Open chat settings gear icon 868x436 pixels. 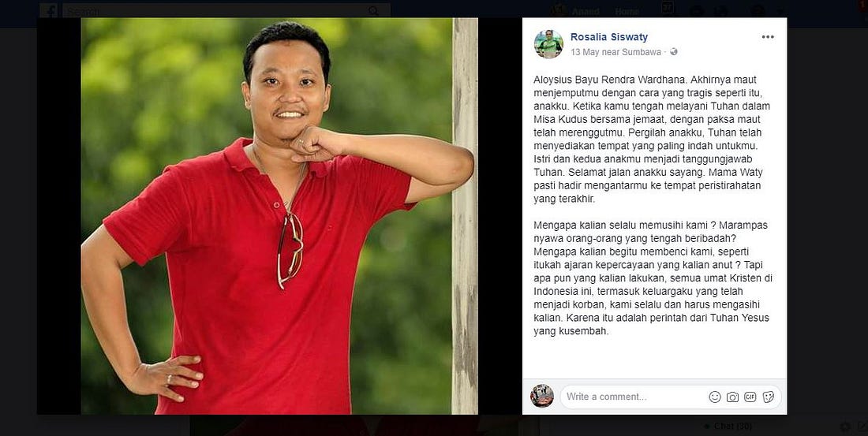click(845, 426)
